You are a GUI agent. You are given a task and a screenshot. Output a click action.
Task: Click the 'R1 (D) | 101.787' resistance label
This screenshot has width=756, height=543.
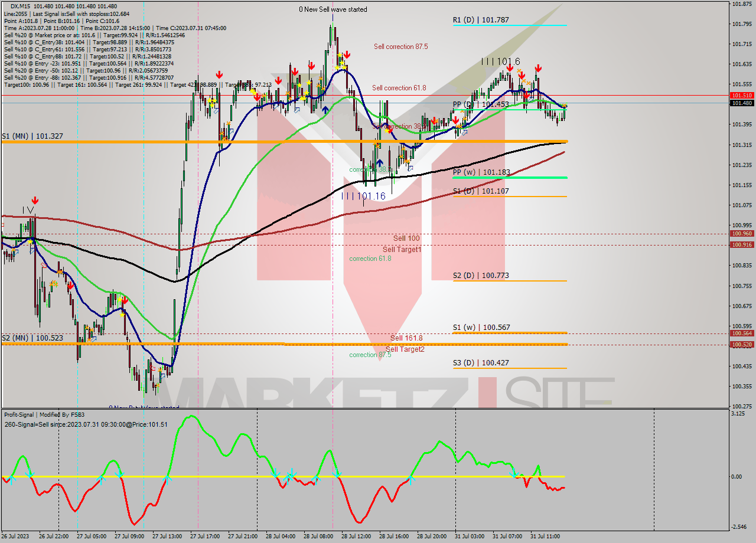(x=481, y=20)
